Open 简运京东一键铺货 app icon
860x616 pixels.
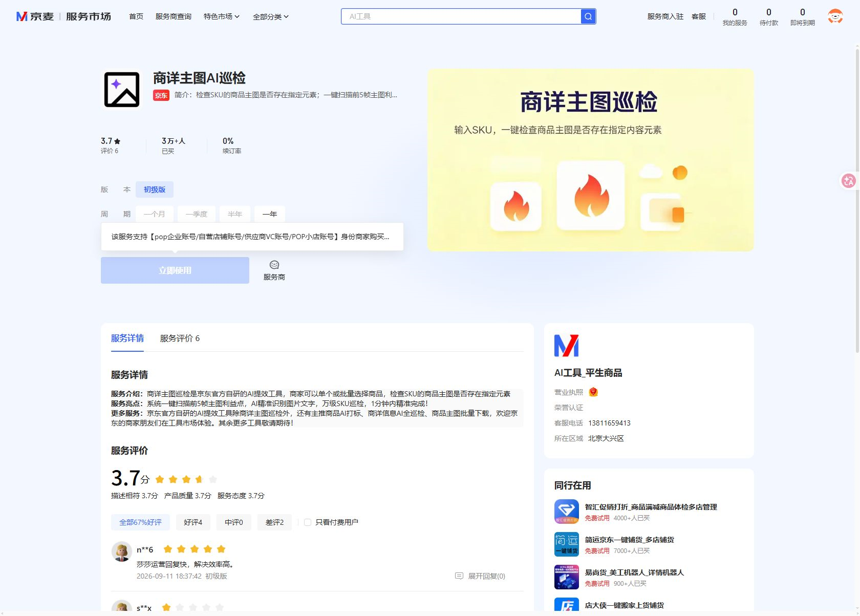[x=567, y=544]
